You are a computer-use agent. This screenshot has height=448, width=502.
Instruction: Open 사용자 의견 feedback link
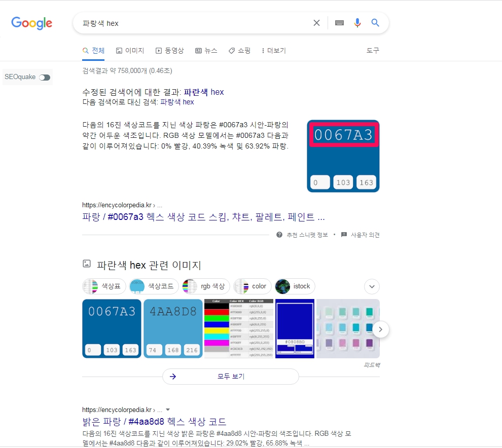click(365, 235)
